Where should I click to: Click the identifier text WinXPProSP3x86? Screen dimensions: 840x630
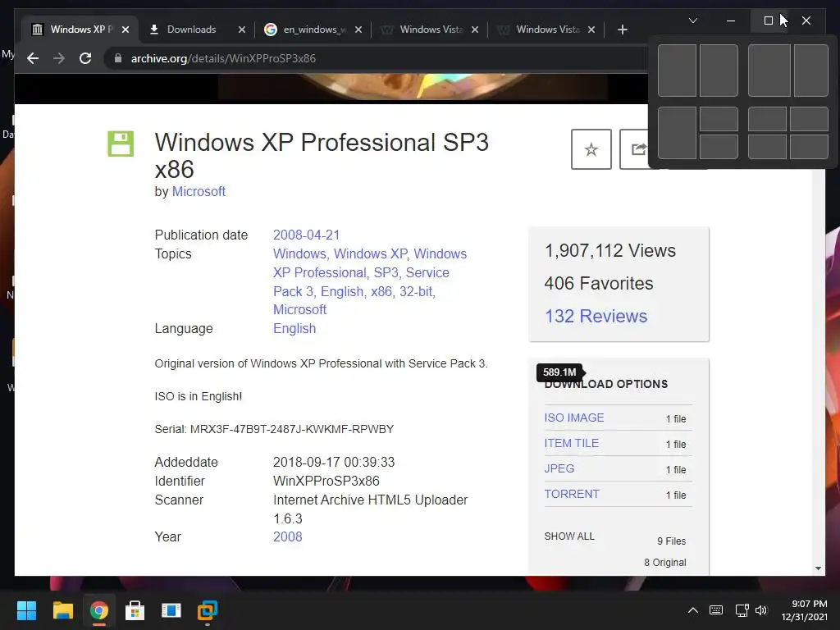pos(326,481)
